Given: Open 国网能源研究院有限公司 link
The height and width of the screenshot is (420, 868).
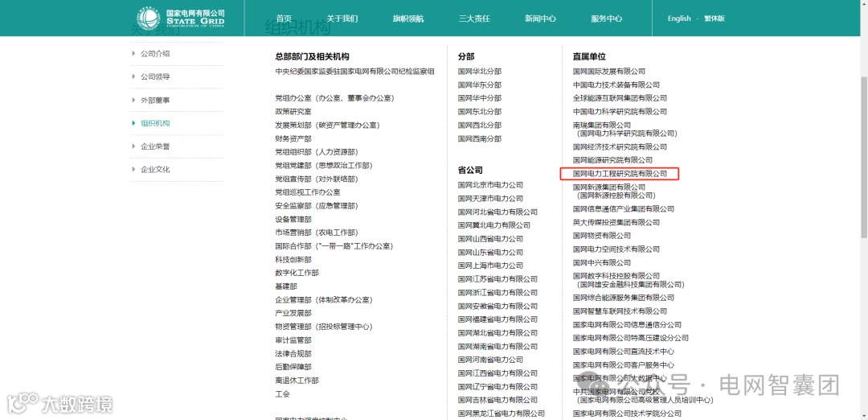Looking at the screenshot, I should pyautogui.click(x=612, y=160).
